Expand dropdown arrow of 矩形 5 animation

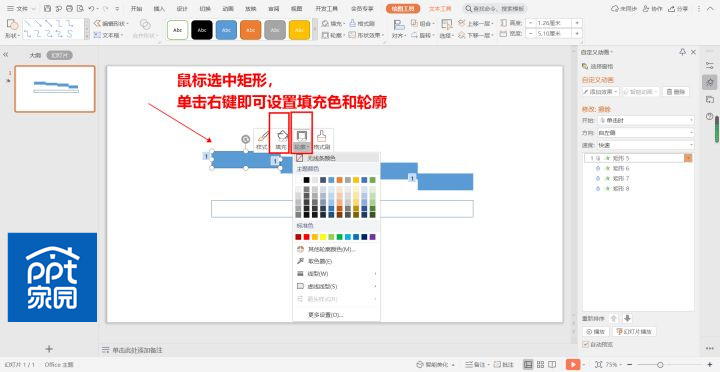click(688, 158)
